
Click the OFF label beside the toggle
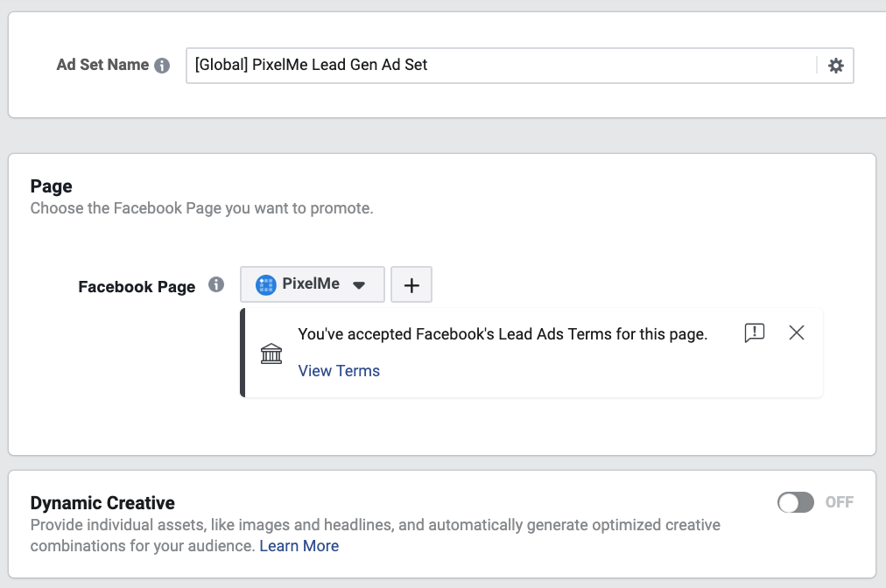(839, 502)
